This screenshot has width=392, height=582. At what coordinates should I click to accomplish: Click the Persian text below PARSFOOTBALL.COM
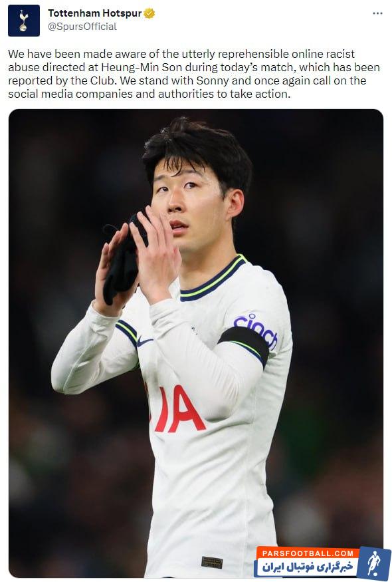tap(307, 567)
